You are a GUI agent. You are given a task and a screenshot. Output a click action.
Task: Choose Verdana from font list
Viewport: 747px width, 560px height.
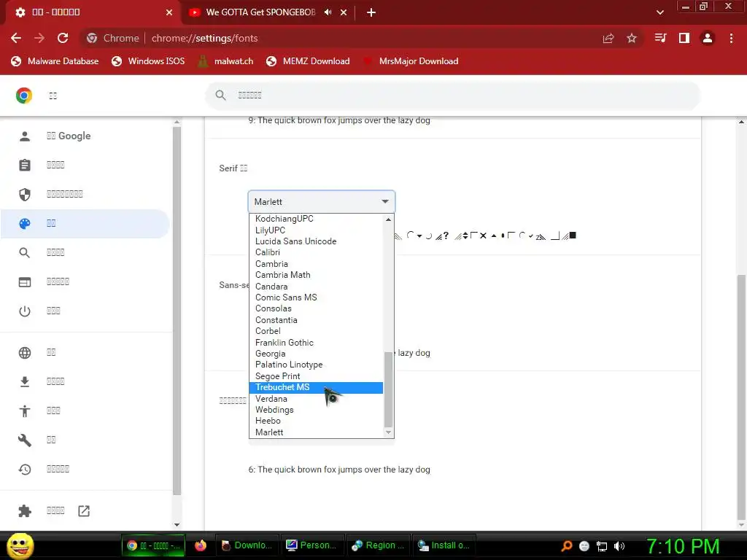[316, 399]
